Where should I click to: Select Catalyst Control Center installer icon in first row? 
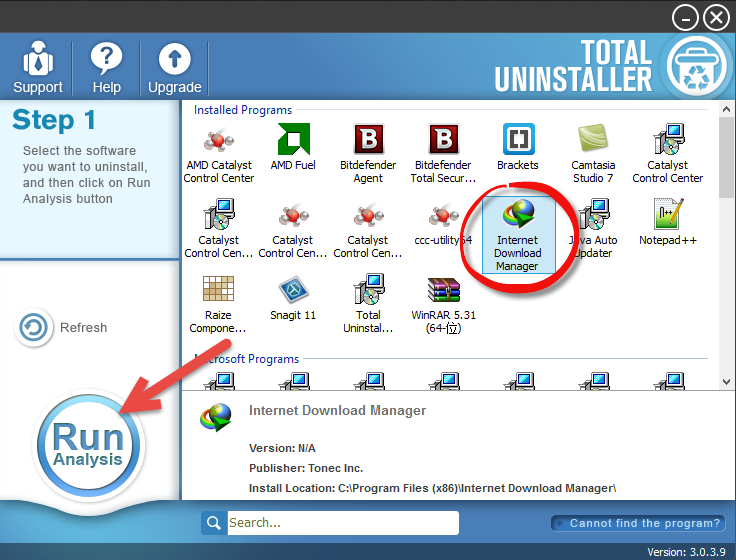(667, 153)
